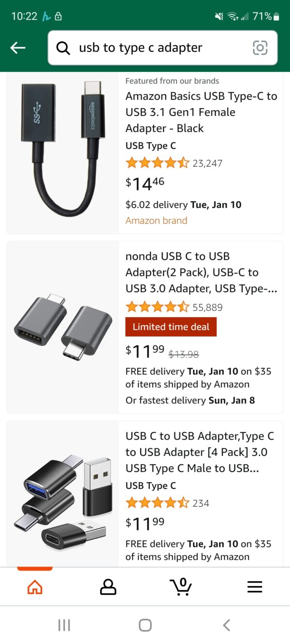View nonda 2 Pack adapter image
The height and width of the screenshot is (644, 290).
coord(63,328)
